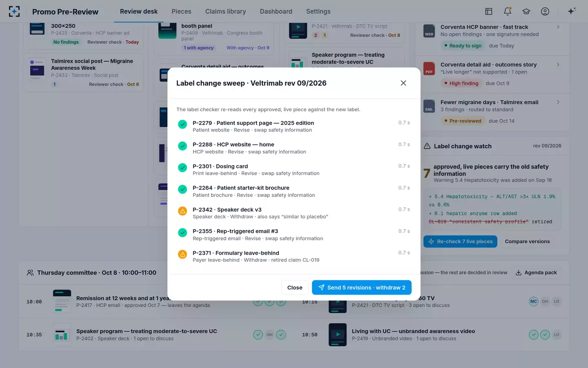Screen dimensions: 588x368
Task: Click the people icon beside Thursday committee
Action: point(30,273)
